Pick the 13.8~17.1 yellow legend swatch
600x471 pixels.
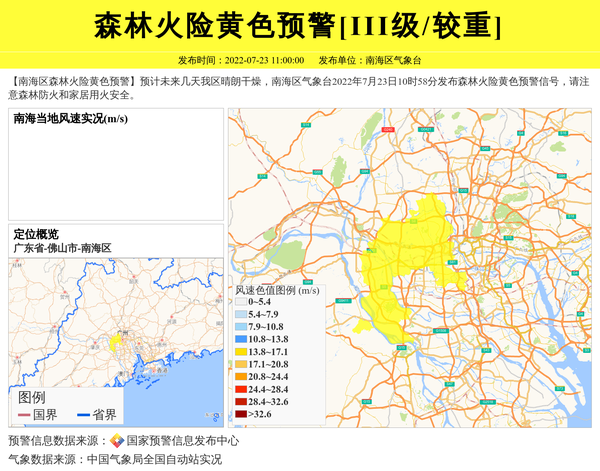[240, 352]
